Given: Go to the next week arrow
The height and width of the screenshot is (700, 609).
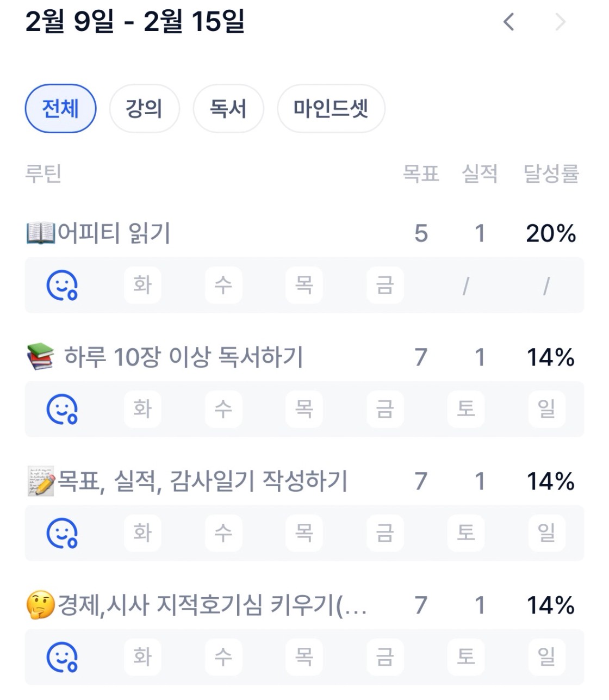Looking at the screenshot, I should (561, 22).
